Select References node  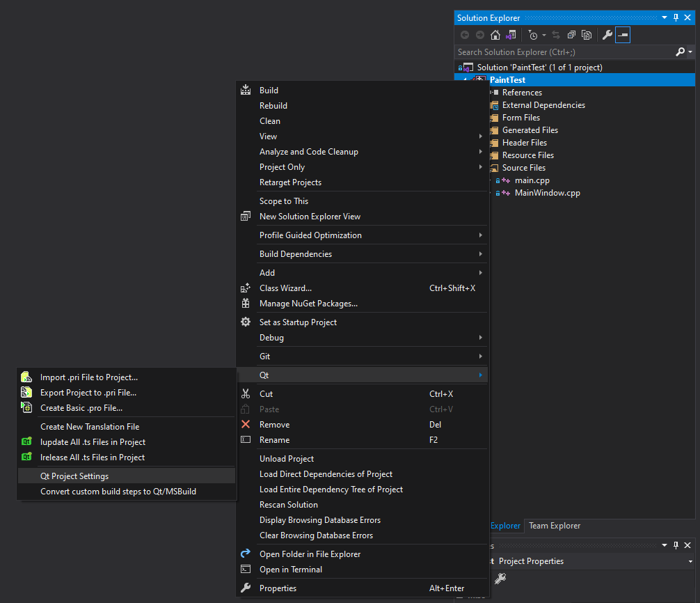[522, 93]
